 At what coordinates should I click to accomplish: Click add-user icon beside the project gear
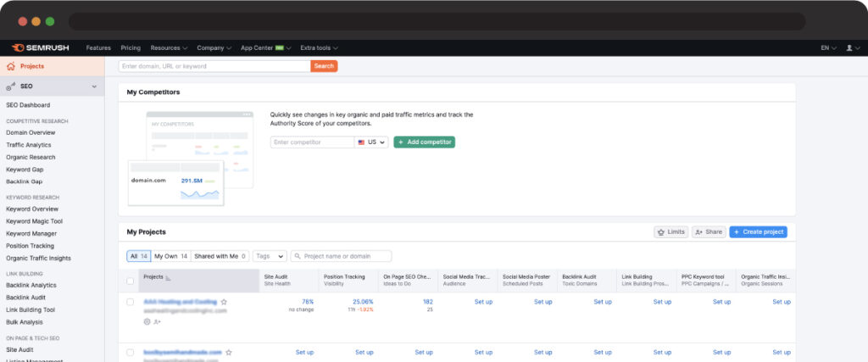click(x=157, y=321)
